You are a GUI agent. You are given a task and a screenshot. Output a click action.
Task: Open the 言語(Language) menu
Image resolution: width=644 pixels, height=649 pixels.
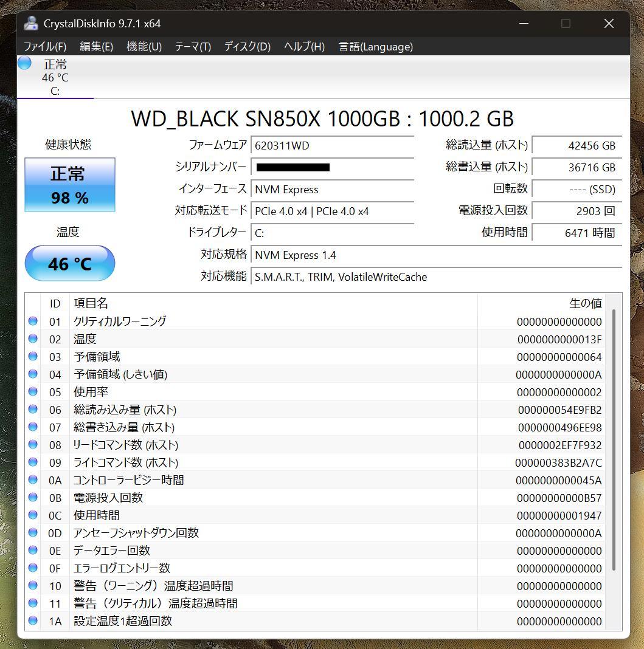pos(375,46)
